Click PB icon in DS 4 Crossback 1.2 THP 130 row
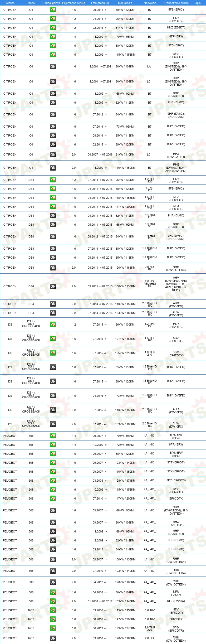The height and width of the screenshot is (644, 206). pyautogui.click(x=53, y=325)
